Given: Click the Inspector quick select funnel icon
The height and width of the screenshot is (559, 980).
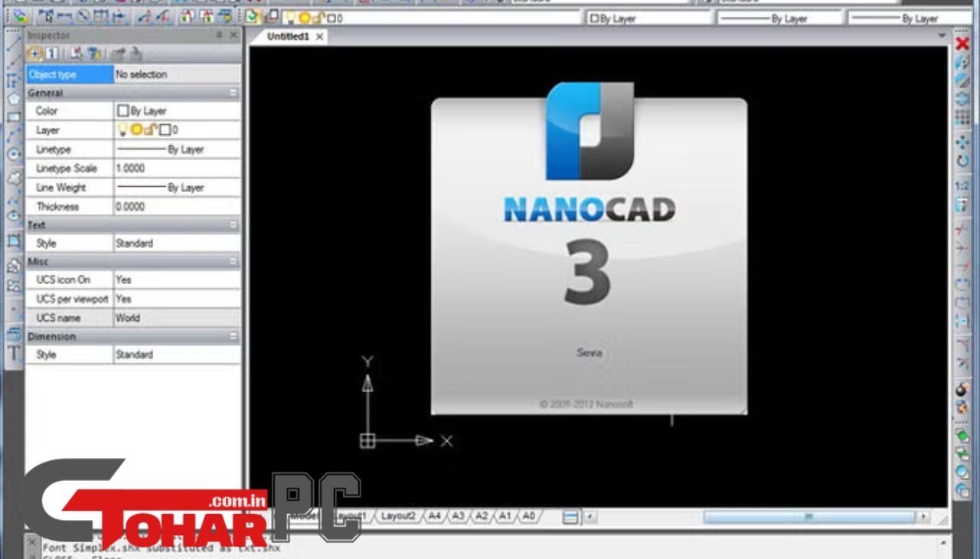Looking at the screenshot, I should point(94,54).
